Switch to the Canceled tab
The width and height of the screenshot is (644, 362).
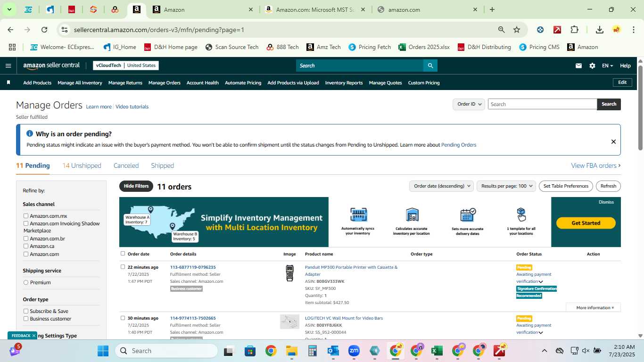tap(126, 165)
